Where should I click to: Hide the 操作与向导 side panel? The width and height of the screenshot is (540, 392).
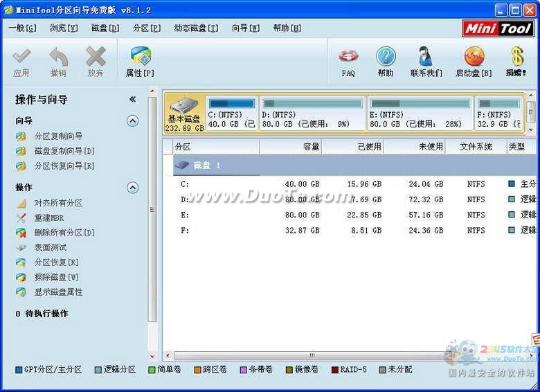pos(132,100)
